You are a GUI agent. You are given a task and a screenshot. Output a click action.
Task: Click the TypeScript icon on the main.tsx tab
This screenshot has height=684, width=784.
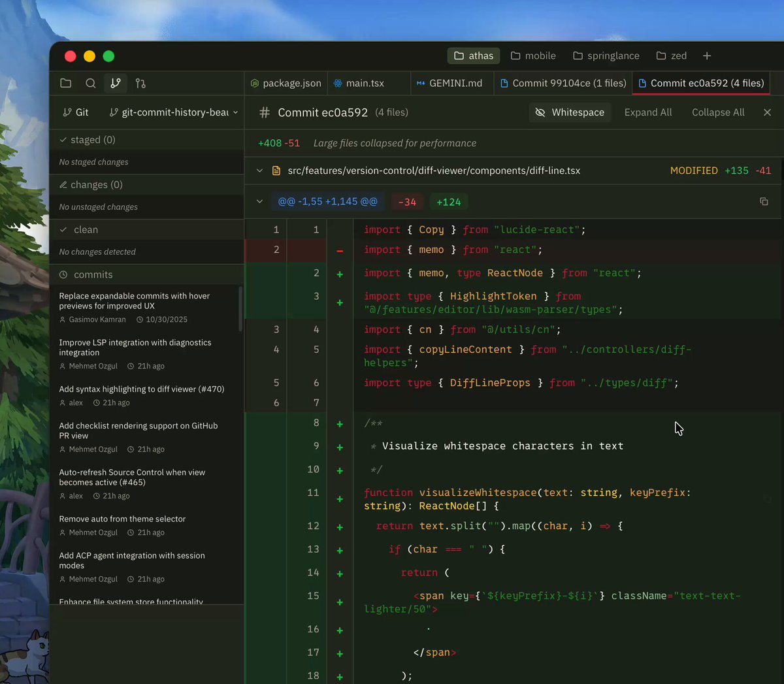point(338,83)
